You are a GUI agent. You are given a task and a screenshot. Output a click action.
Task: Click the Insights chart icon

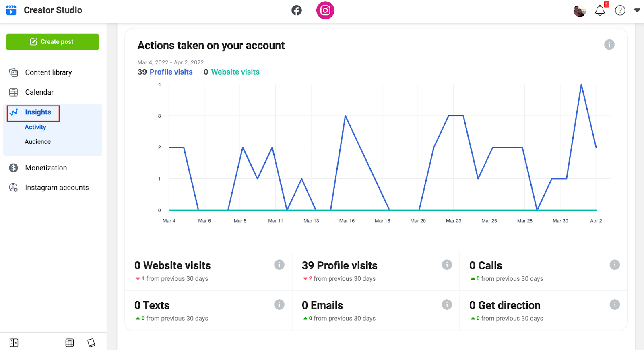pos(14,112)
